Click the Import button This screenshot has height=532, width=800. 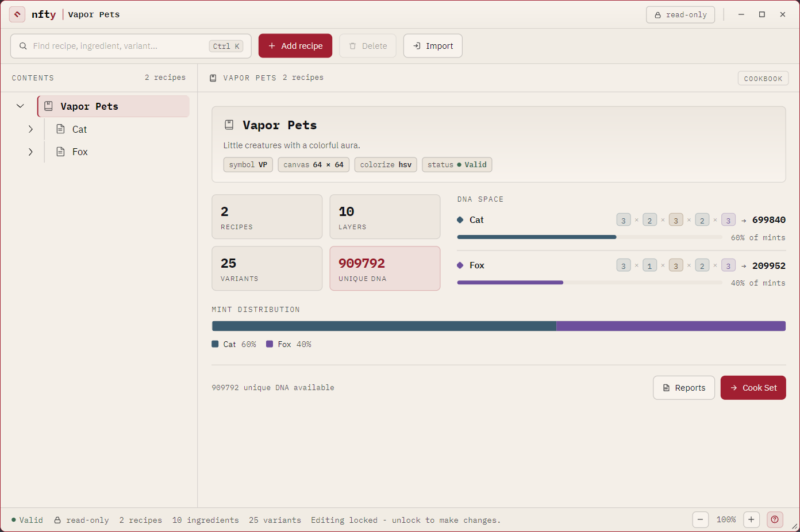click(433, 46)
